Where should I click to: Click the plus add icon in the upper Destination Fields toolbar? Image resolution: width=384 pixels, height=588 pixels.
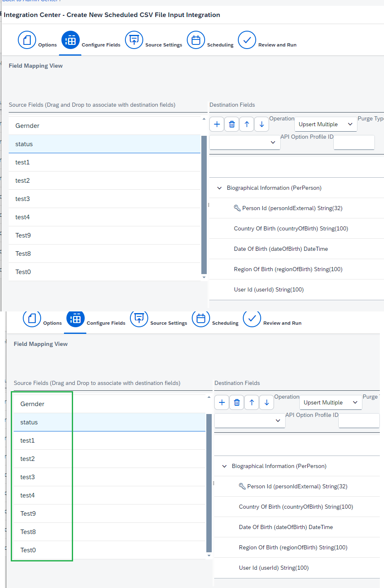217,124
